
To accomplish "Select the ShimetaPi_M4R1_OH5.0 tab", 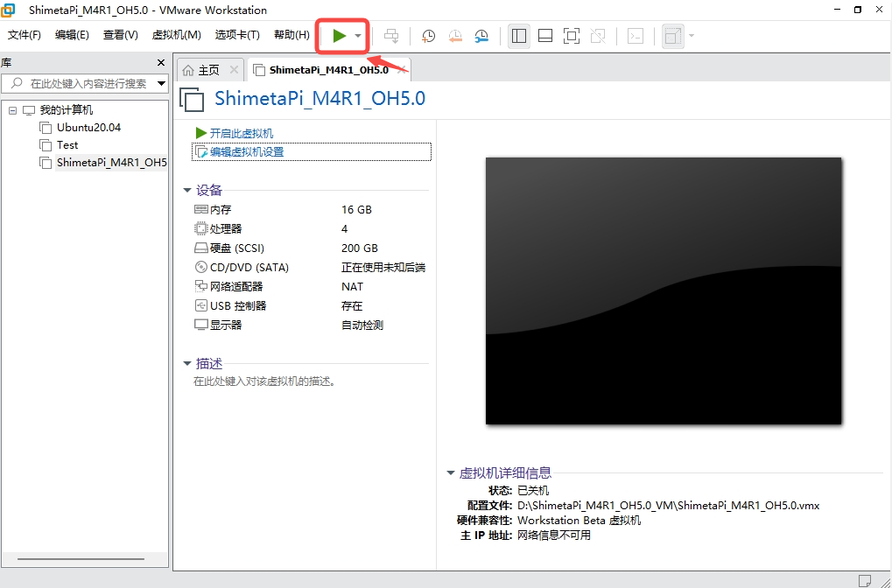I will pyautogui.click(x=329, y=70).
